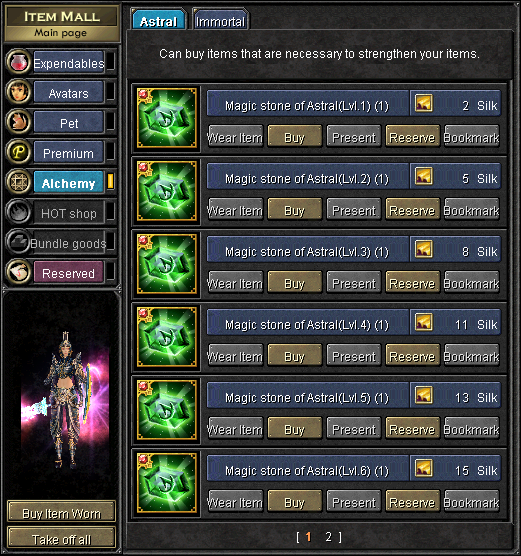Image resolution: width=521 pixels, height=556 pixels.
Task: Select the Pet squirrel icon
Action: coord(18,122)
